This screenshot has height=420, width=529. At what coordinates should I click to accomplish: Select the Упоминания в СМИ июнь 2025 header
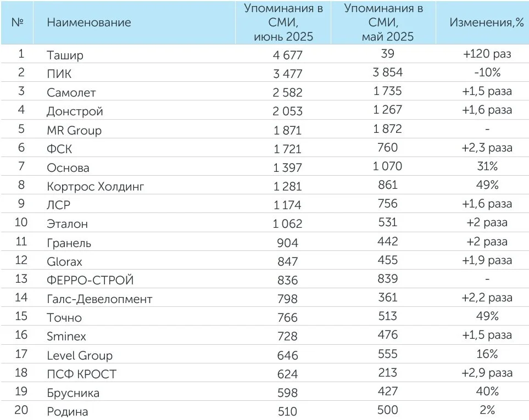point(283,23)
